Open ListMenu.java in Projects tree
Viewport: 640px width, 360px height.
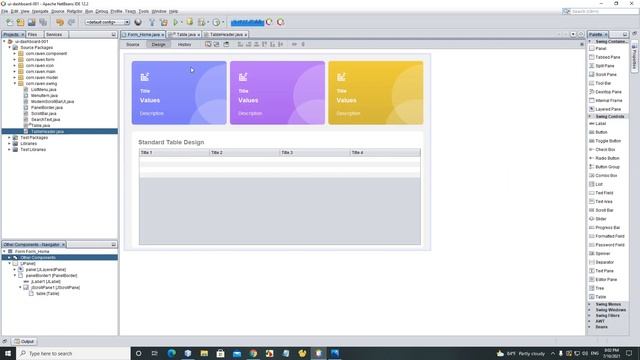coord(44,89)
